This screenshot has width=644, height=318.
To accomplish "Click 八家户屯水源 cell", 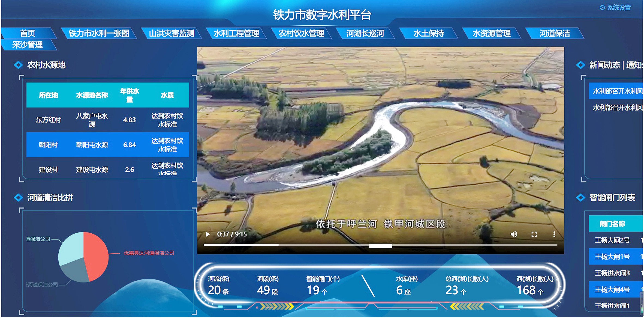I will tap(92, 120).
